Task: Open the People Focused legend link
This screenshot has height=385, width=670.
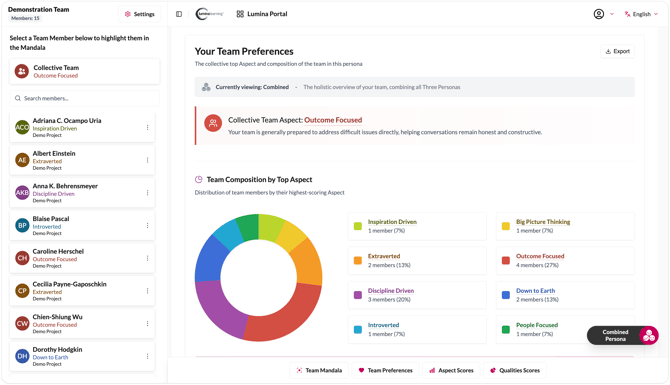Action: [x=537, y=325]
